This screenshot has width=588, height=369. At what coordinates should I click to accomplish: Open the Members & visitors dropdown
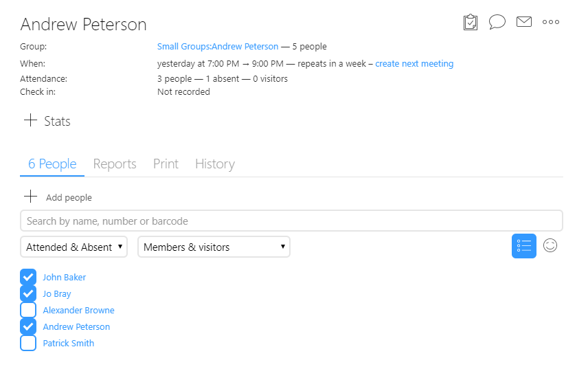[214, 247]
